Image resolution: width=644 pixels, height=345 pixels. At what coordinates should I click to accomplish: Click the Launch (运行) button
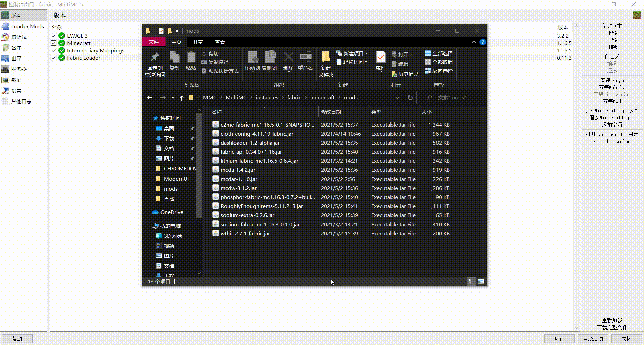[559, 339]
